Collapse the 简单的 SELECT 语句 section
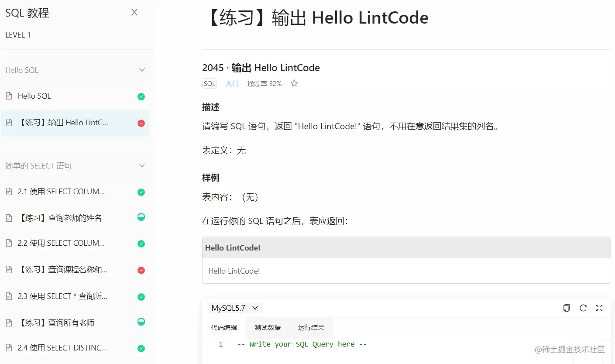This screenshot has height=364, width=615. [142, 165]
